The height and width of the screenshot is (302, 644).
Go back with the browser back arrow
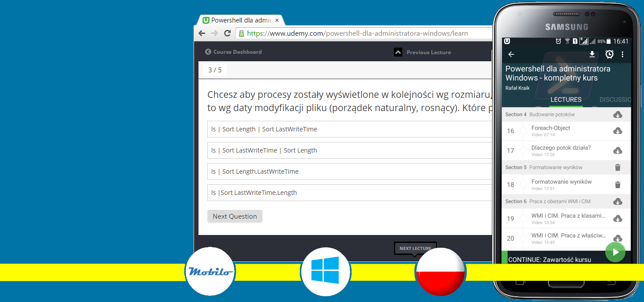pyautogui.click(x=202, y=33)
